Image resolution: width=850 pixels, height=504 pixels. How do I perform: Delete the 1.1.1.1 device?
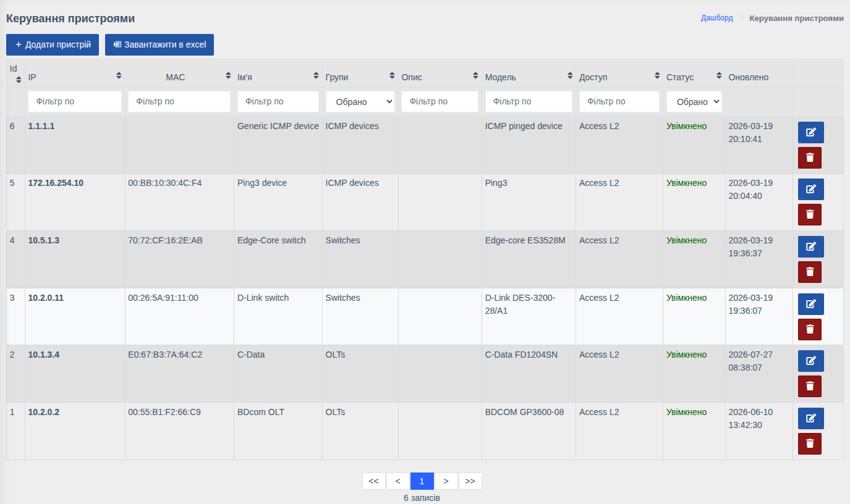point(810,157)
